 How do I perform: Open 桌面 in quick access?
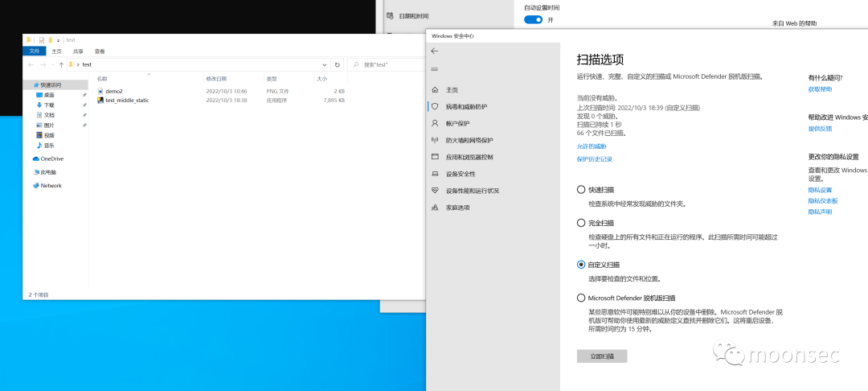tap(49, 95)
